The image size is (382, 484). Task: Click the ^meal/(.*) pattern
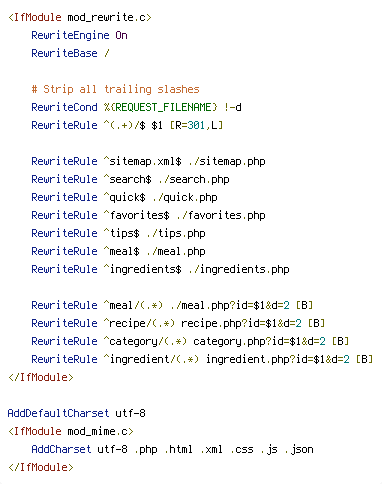click(x=133, y=305)
